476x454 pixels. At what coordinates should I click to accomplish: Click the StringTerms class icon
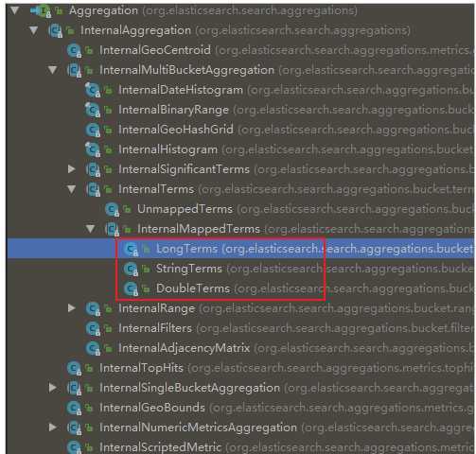131,270
